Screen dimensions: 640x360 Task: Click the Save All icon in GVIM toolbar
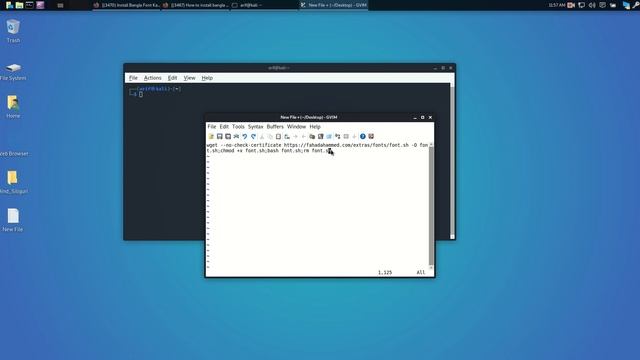click(x=228, y=136)
